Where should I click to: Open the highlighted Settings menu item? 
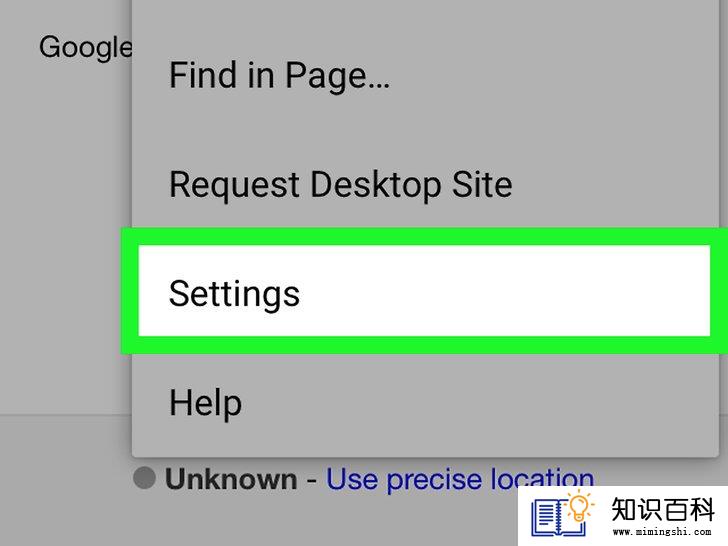424,291
